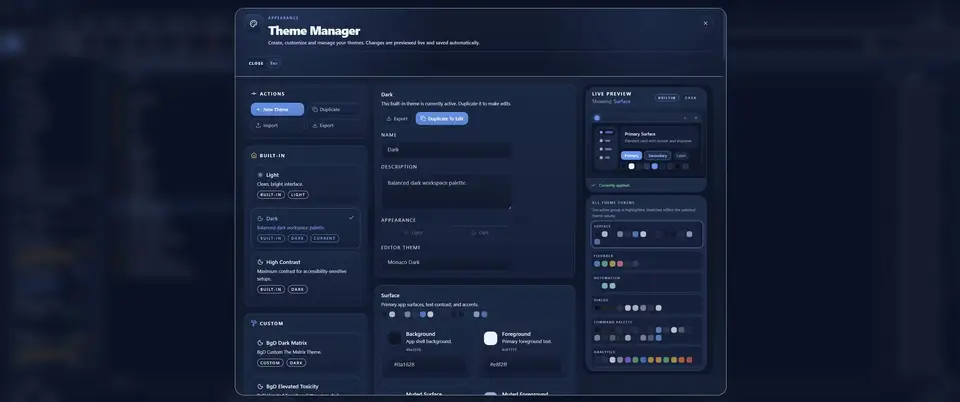Click the moon icon beside High Contrast
The height and width of the screenshot is (402, 960).
260,262
